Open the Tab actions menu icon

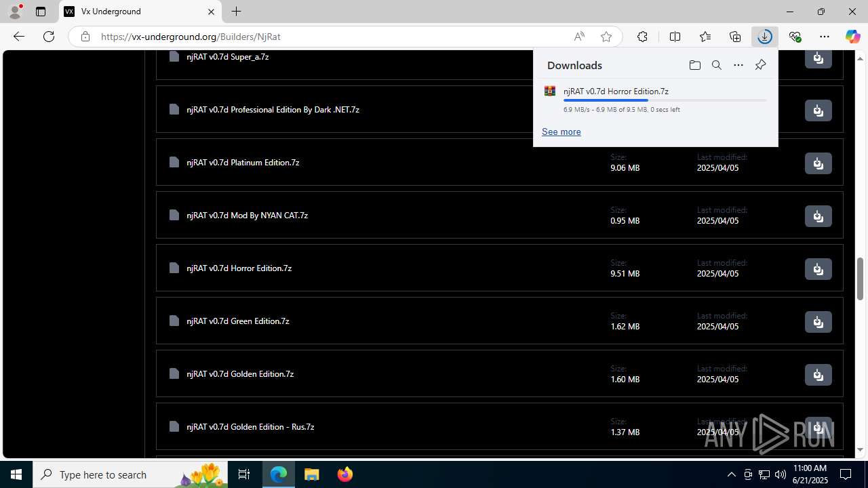click(41, 12)
